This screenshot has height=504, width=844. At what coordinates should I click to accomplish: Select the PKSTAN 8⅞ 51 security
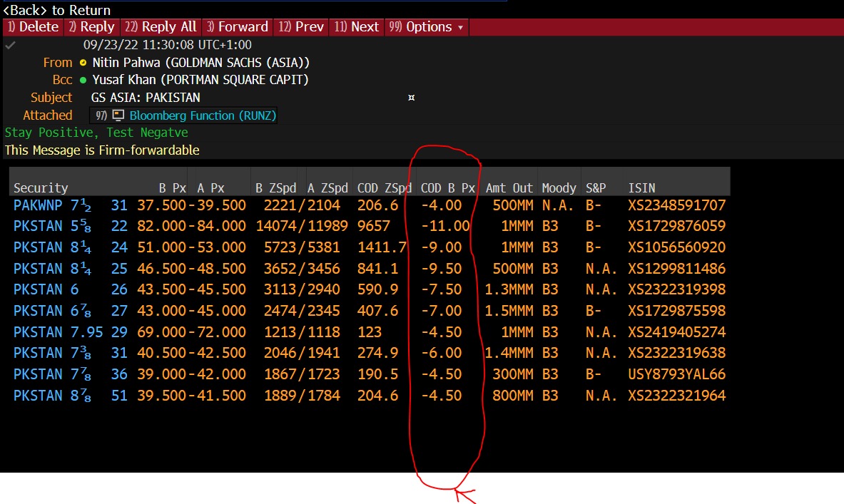[x=70, y=396]
